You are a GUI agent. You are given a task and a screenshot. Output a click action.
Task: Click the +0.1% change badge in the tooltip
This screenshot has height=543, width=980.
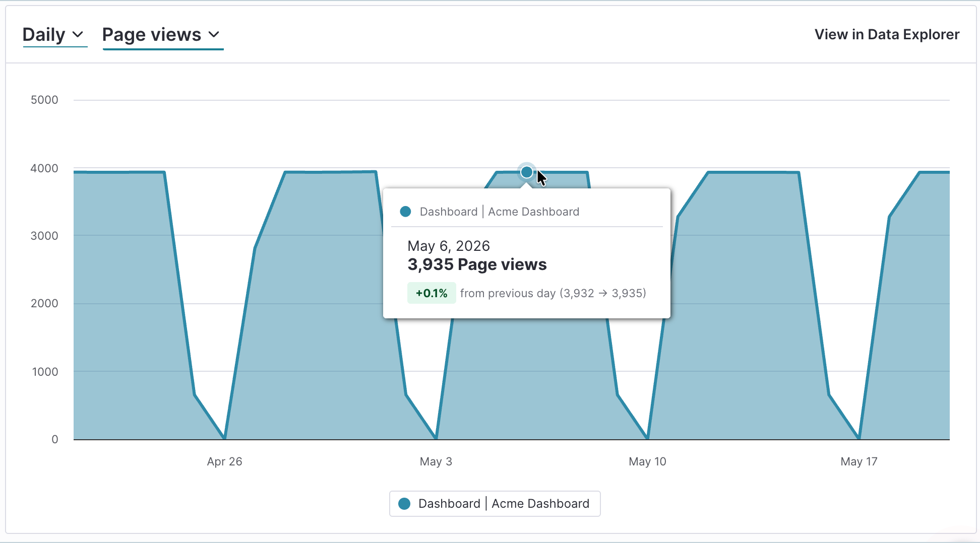point(432,293)
